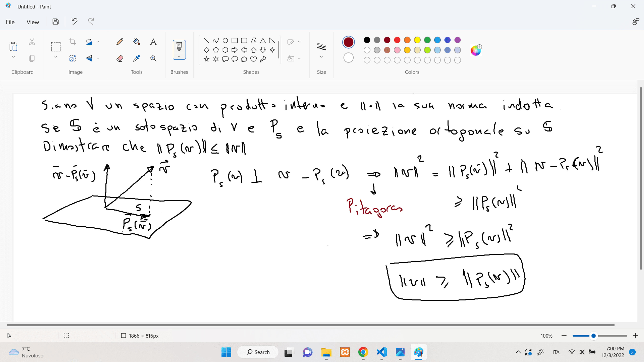Choose the Line shape
This screenshot has width=644, height=362.
coord(206,40)
